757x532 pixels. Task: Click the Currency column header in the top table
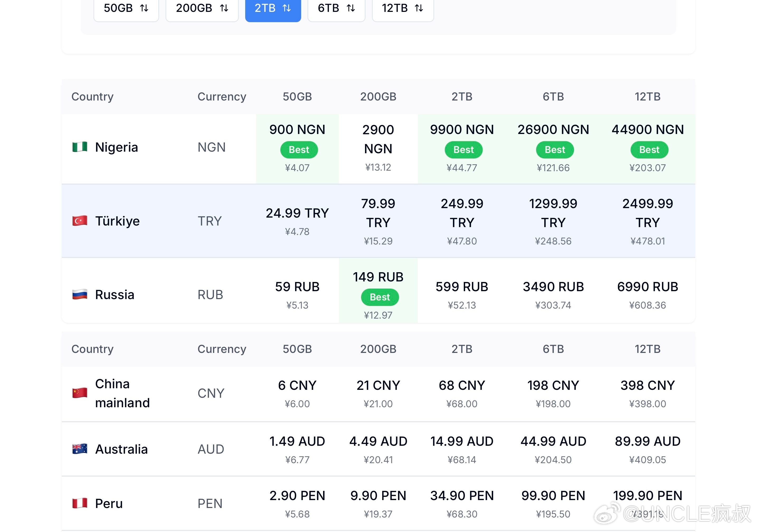coord(221,97)
